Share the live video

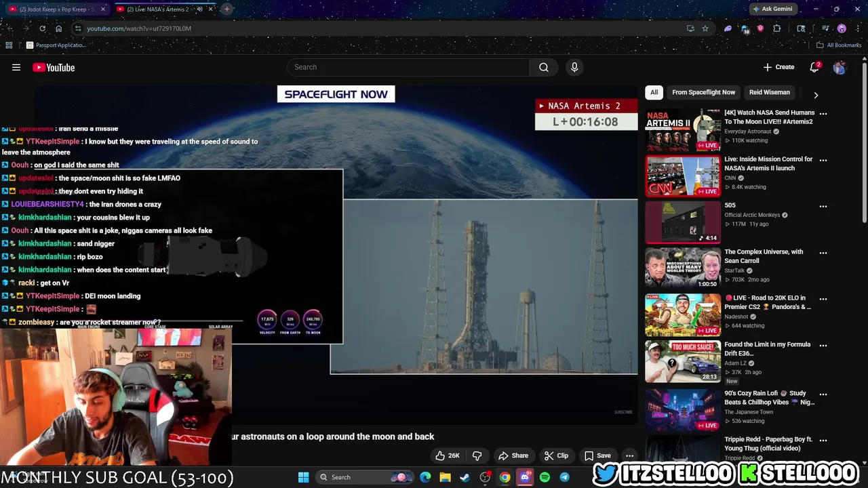click(x=513, y=455)
